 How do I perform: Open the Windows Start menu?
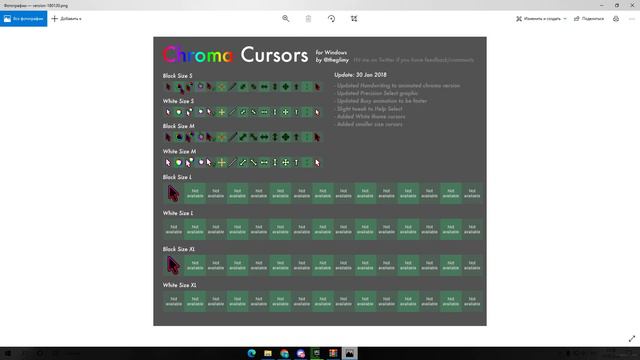(7, 353)
